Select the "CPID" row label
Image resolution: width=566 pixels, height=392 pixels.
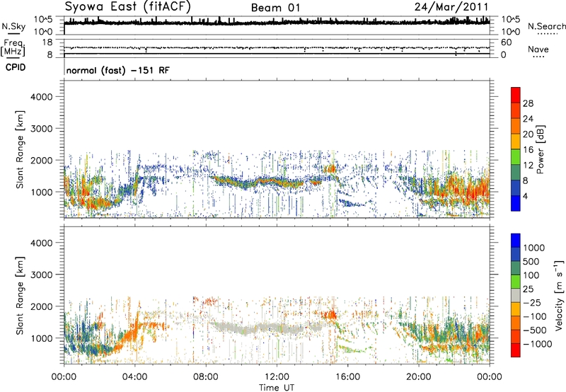(x=16, y=67)
